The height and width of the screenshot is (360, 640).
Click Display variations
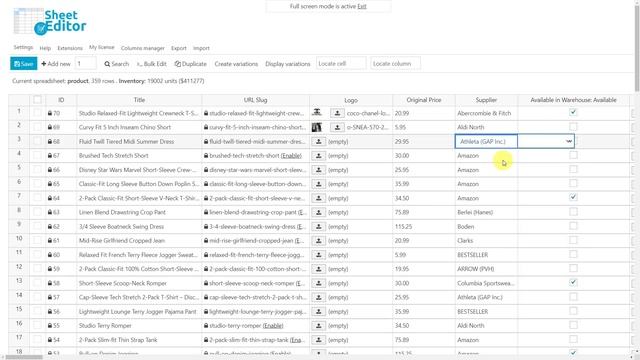(288, 64)
